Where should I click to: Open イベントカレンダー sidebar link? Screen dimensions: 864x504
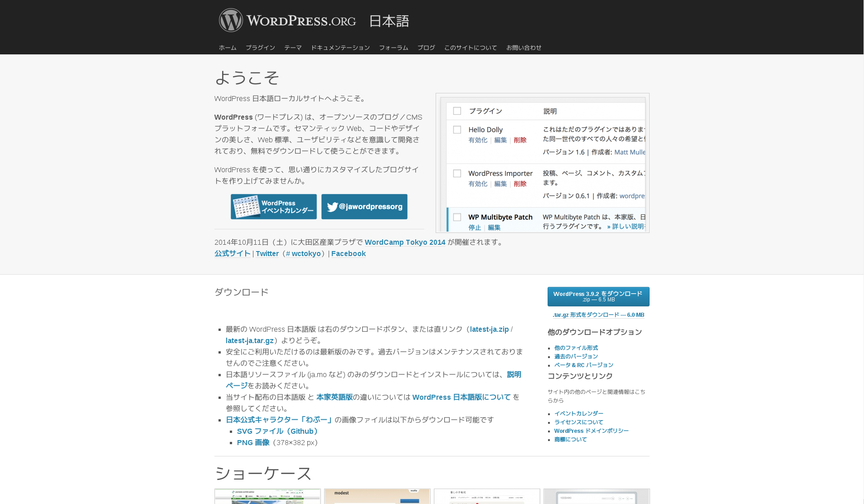tap(579, 413)
